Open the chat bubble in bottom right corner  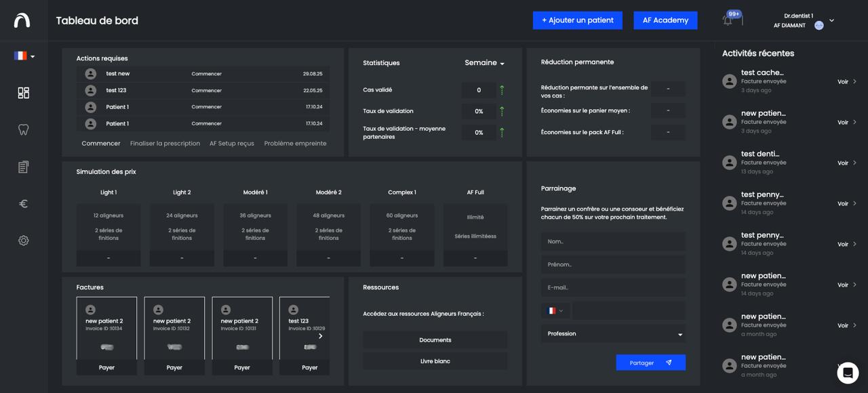point(848,373)
